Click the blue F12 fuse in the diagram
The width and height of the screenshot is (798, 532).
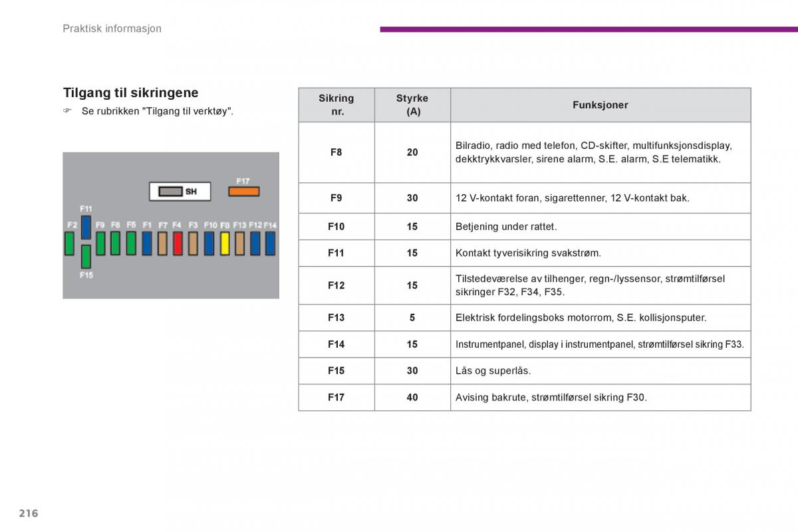(255, 243)
